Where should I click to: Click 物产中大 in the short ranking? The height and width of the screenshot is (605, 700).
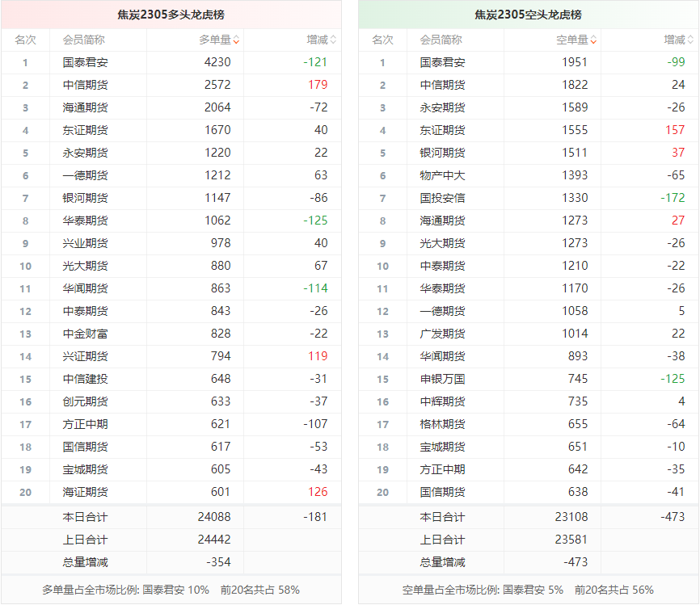(x=442, y=175)
